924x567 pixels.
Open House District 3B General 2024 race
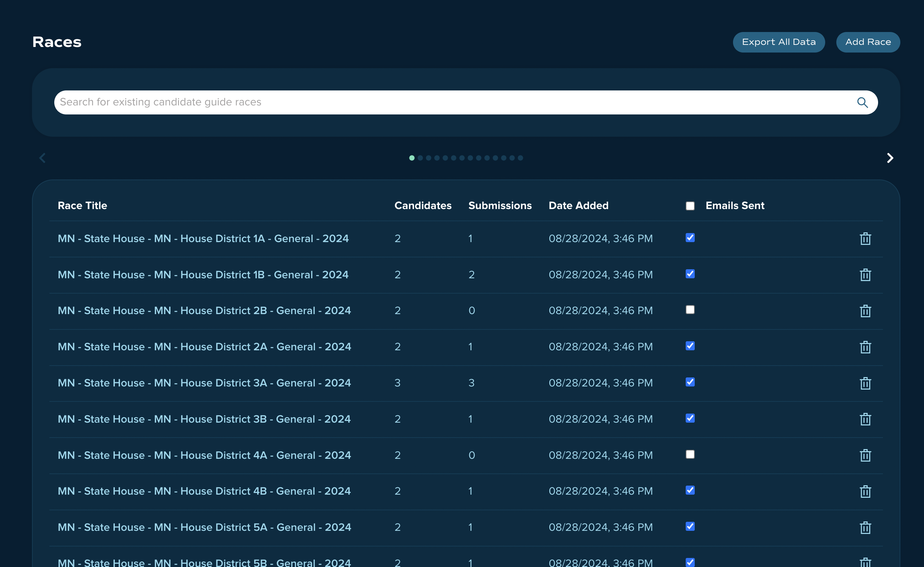click(x=204, y=419)
